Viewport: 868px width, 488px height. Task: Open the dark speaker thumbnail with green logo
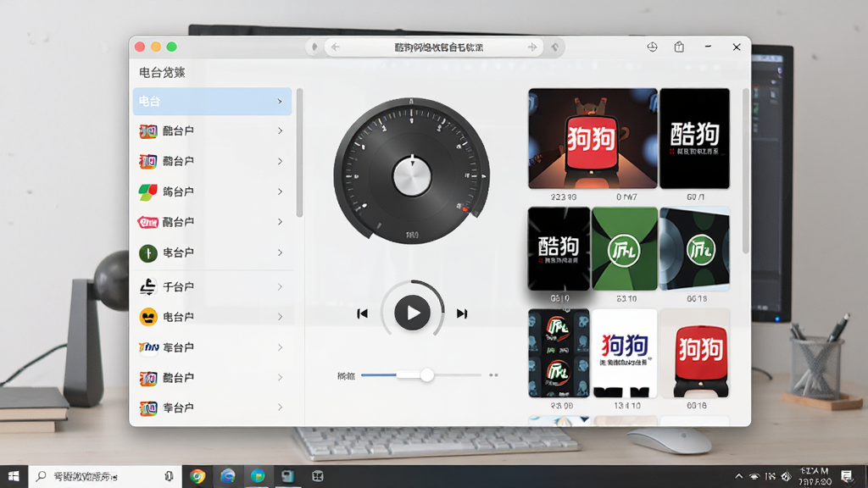[694, 249]
